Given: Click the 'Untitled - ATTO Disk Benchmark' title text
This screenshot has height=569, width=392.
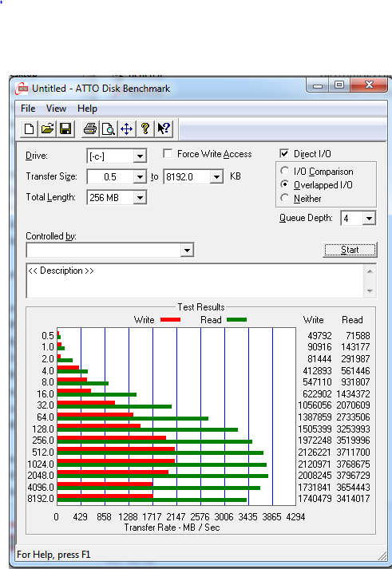Looking at the screenshot, I should tap(101, 89).
